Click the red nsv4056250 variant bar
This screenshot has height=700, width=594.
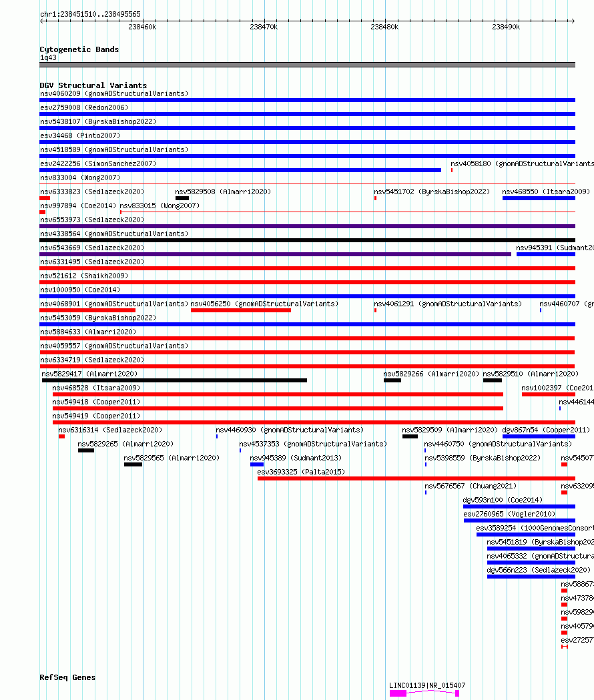[241, 310]
